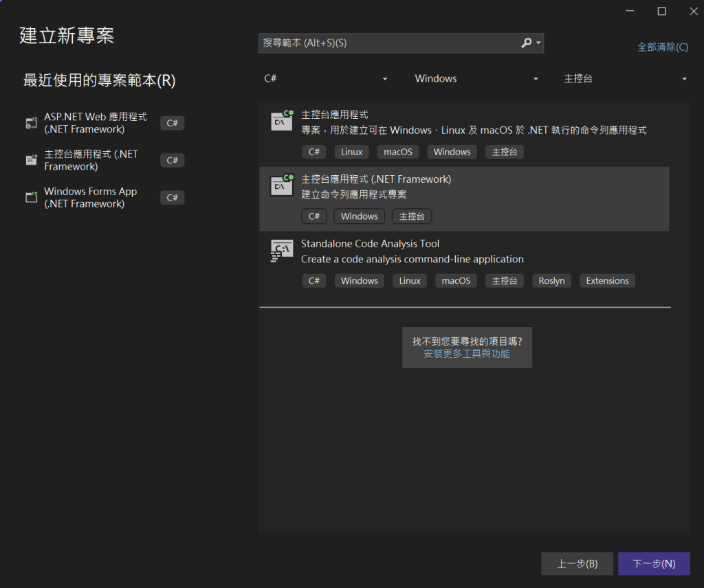Click the ASP.NET Web 應用程式 template icon
Viewport: 704px width, 588px height.
click(31, 123)
